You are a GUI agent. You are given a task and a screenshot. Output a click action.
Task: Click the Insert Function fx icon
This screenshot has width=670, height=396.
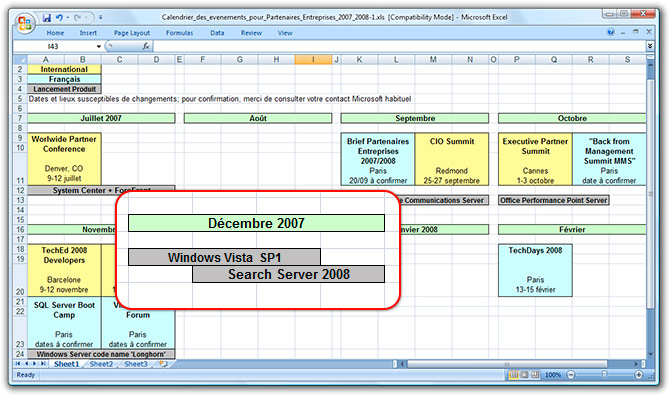pos(146,46)
